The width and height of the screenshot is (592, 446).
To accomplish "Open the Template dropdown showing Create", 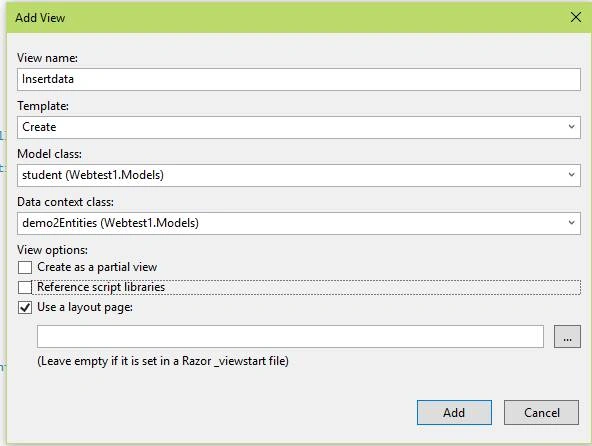I will click(299, 127).
